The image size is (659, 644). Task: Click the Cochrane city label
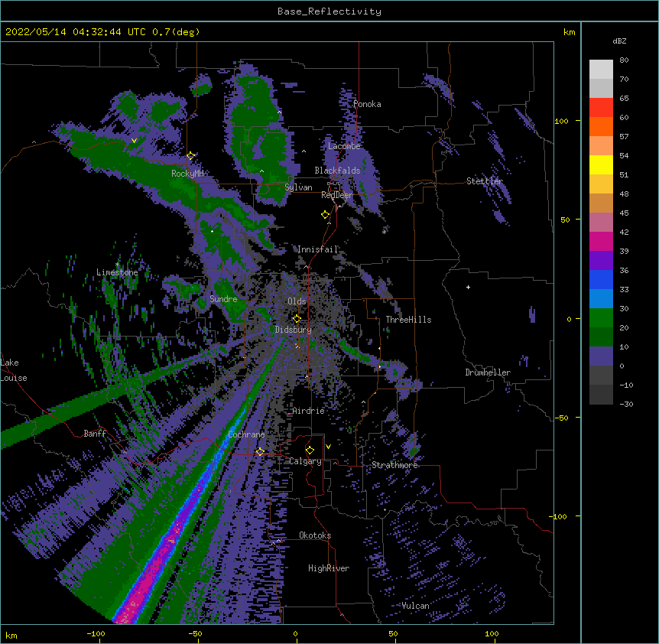coord(246,434)
